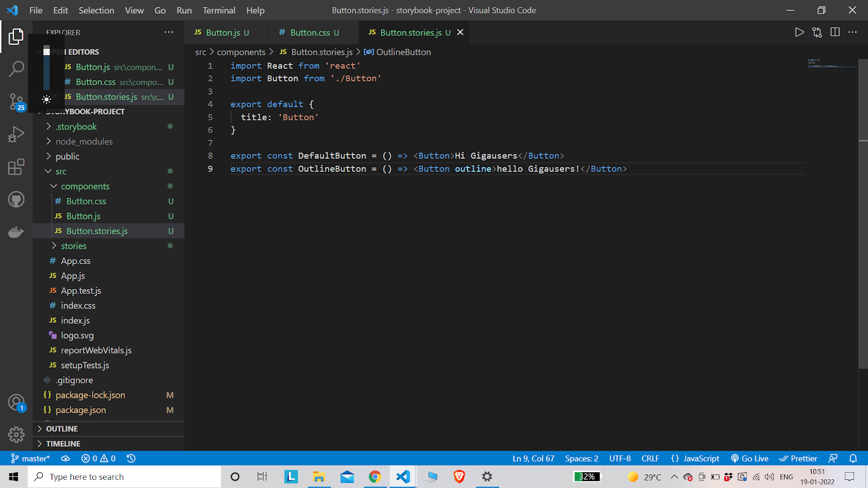Open the GitHub panel in activity bar
This screenshot has width=868, height=488.
[16, 200]
